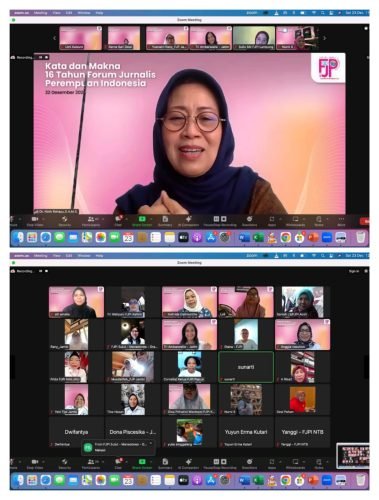Open Apps in the lower Zoom window

[272, 464]
